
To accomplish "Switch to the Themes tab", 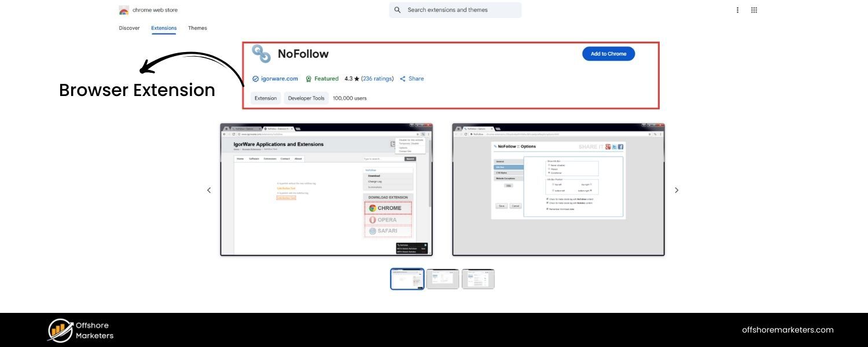I will coord(197,28).
